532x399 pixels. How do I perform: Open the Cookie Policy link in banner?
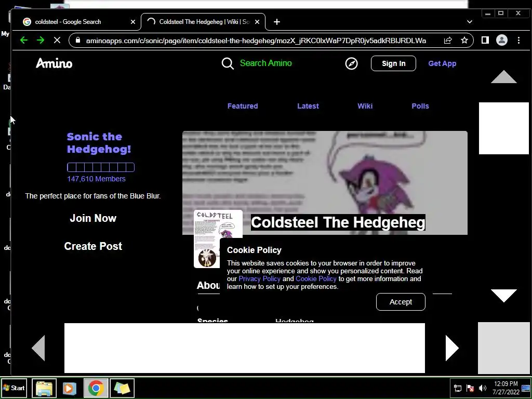[x=316, y=279]
